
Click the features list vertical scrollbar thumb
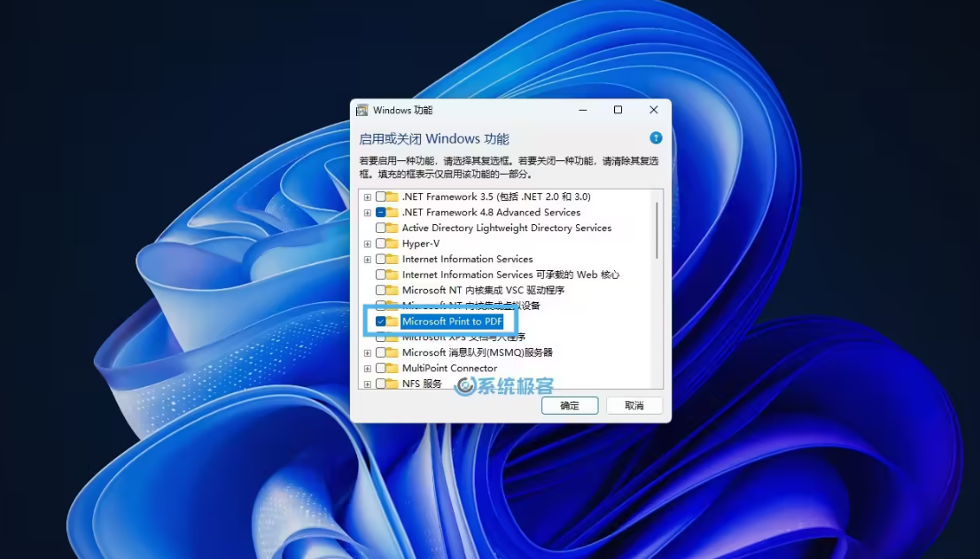point(657,229)
